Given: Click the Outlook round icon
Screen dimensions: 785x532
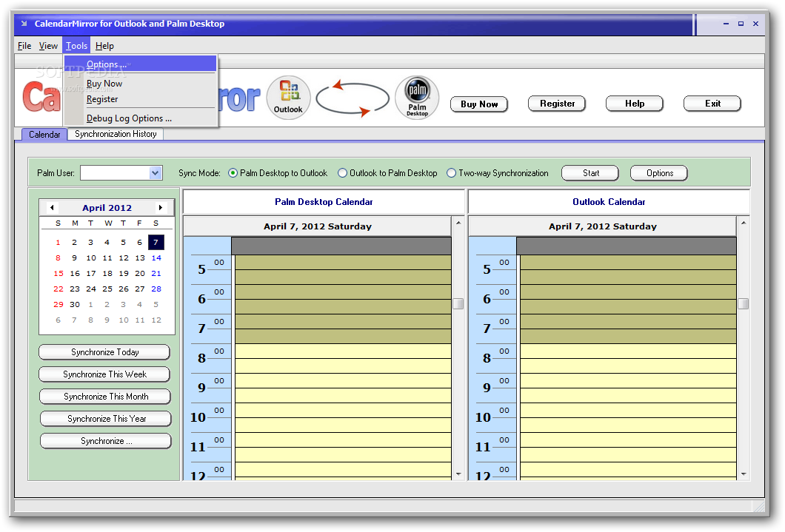Looking at the screenshot, I should (288, 98).
